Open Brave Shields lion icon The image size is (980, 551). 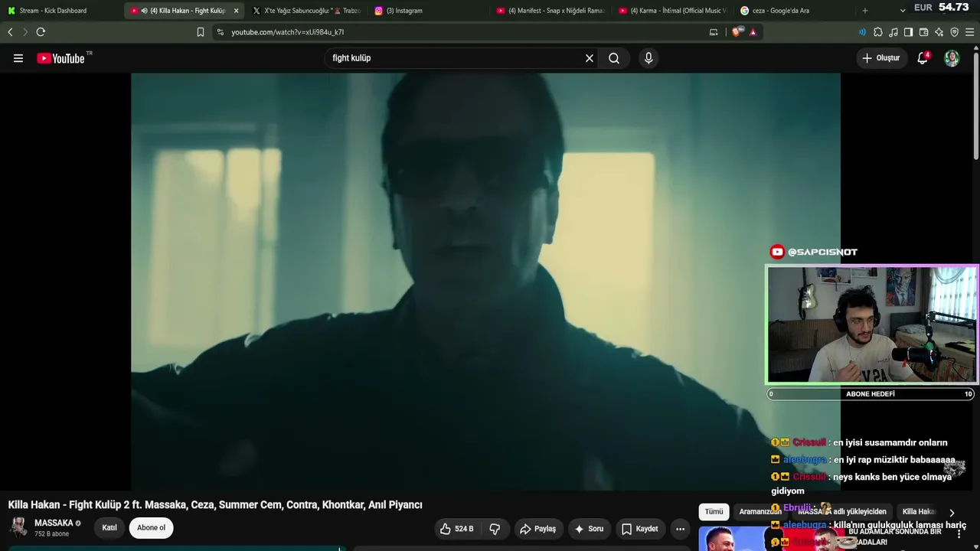point(738,32)
